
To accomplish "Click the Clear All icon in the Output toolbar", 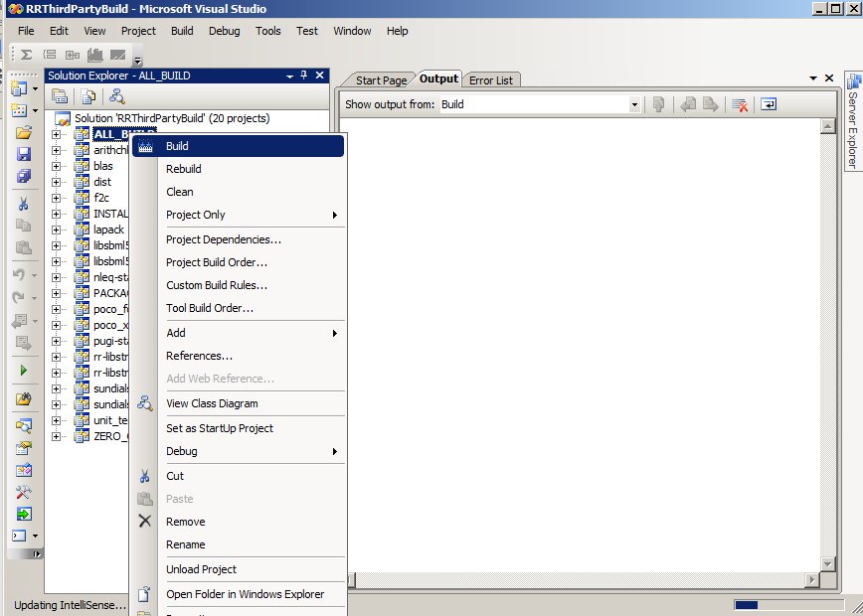I will (739, 104).
